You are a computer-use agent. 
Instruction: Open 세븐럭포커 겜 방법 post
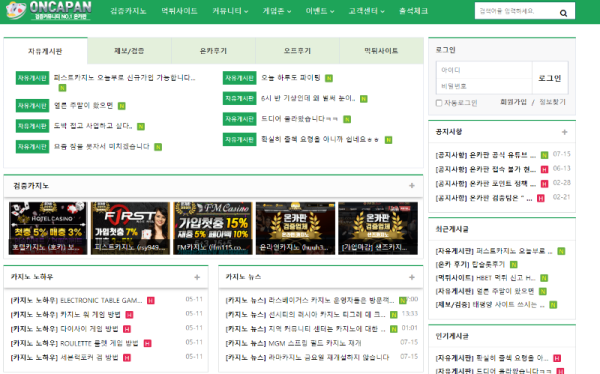[64, 358]
